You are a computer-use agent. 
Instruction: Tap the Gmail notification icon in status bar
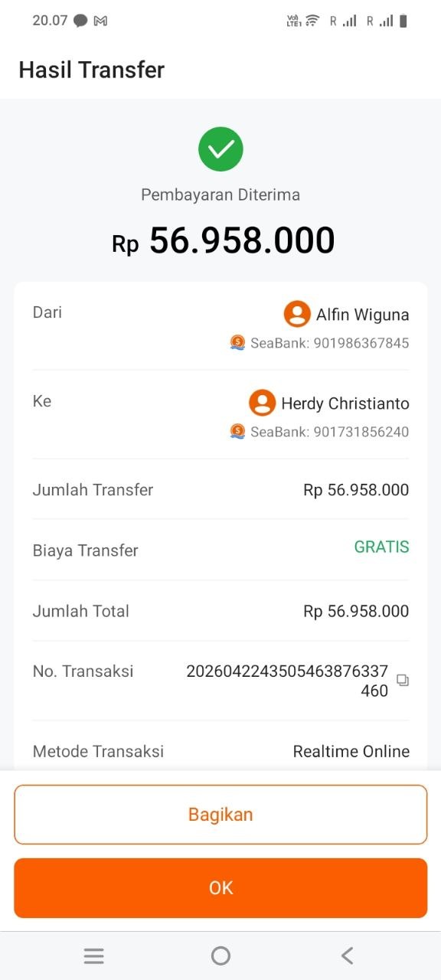click(100, 21)
